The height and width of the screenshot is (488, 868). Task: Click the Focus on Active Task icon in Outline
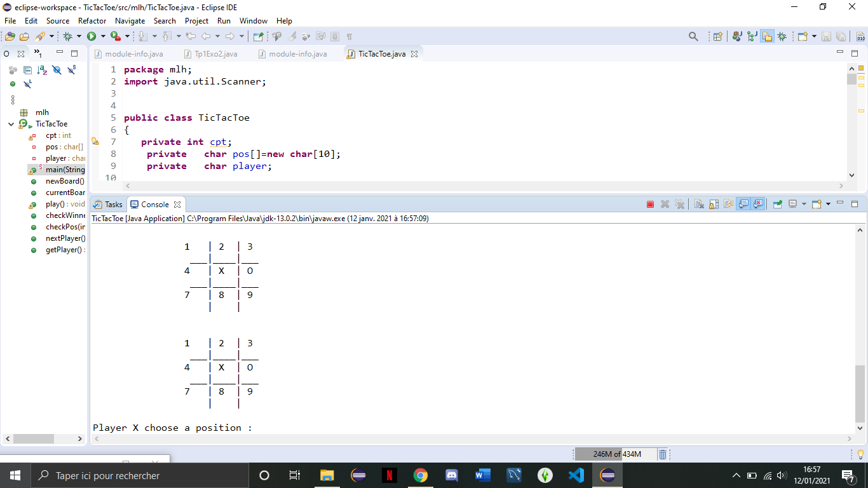pyautogui.click(x=12, y=71)
